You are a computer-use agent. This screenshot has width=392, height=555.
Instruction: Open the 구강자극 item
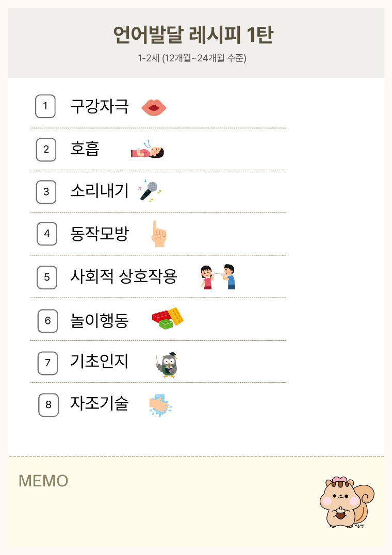click(100, 107)
